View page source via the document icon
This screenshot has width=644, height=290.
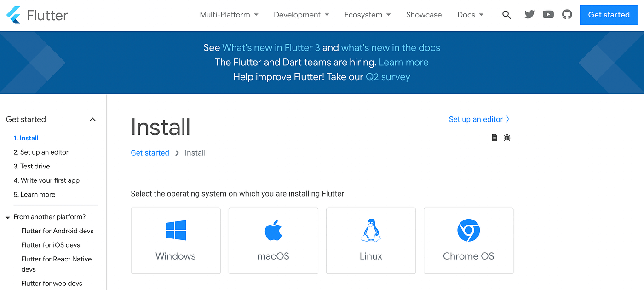494,137
